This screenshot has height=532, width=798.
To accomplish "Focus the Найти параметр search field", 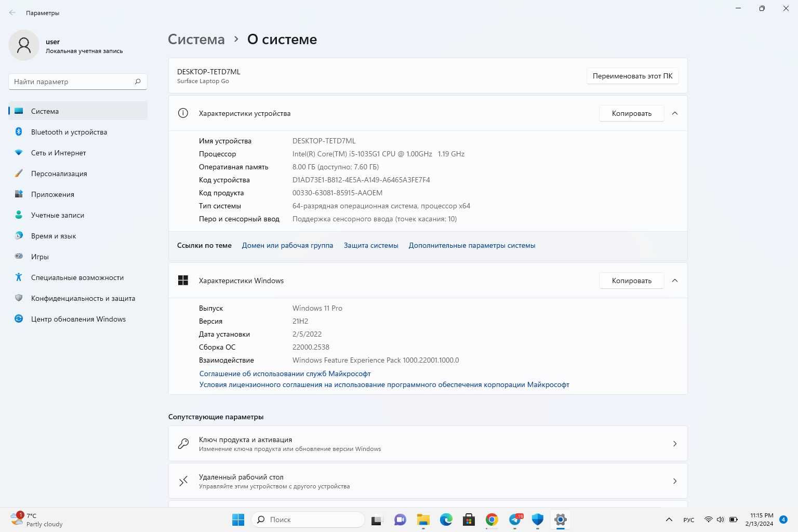I will 78,82.
